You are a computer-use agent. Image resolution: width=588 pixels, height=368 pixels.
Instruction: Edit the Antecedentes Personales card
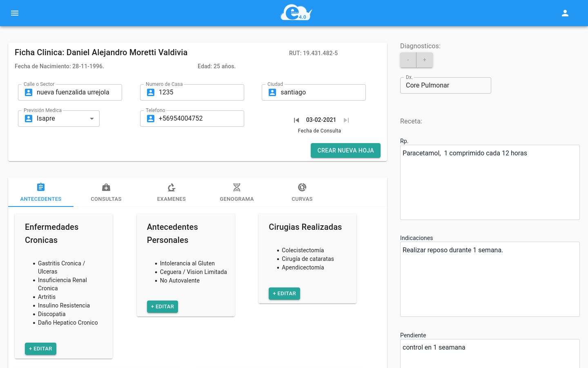(x=163, y=307)
